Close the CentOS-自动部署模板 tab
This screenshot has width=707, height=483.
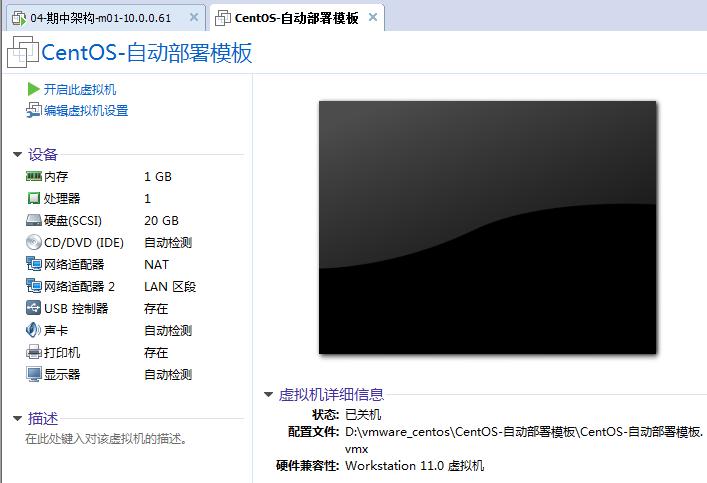[x=373, y=17]
